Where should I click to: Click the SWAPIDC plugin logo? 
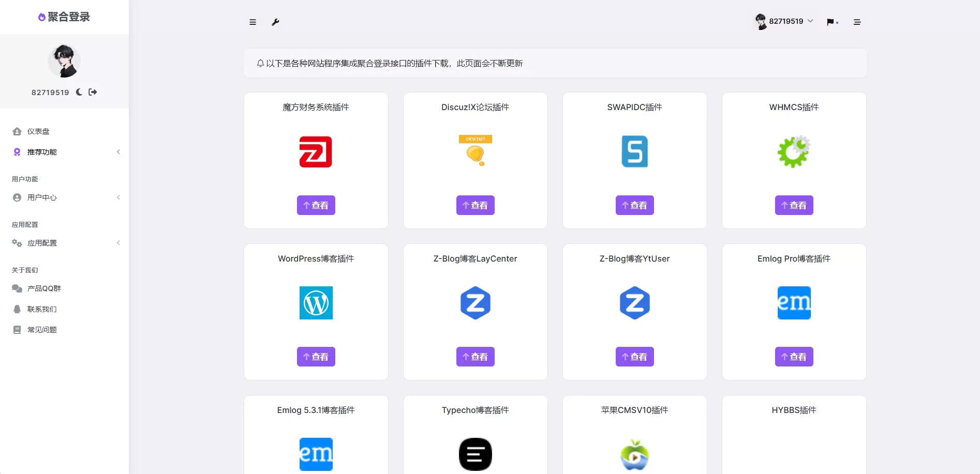[635, 151]
